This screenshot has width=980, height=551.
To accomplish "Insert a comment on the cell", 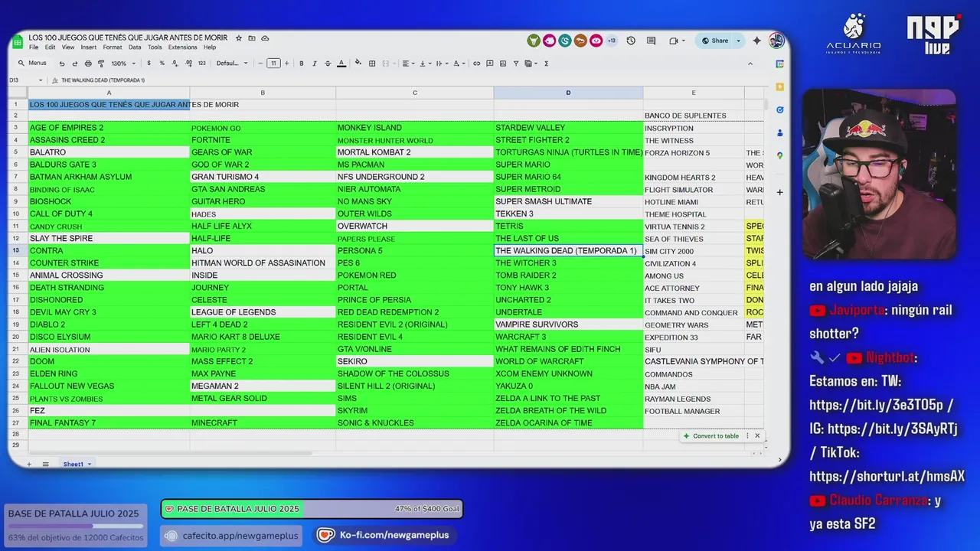I will click(490, 64).
